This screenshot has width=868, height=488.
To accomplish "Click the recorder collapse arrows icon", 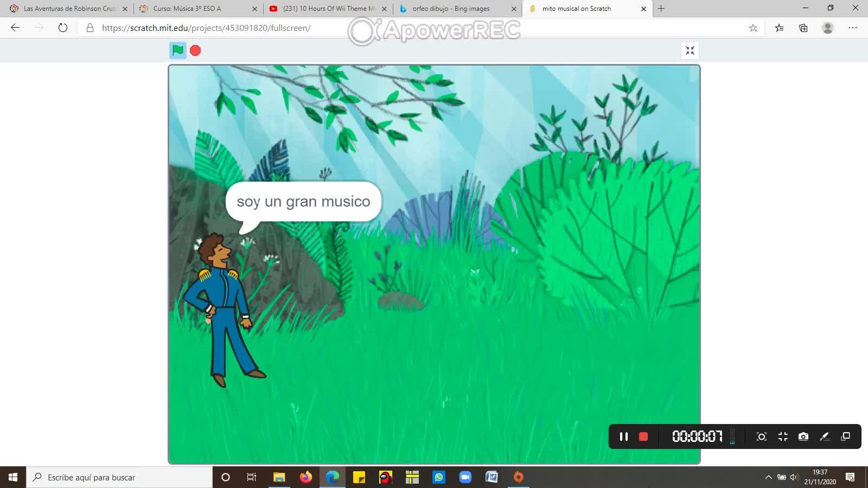I will coord(783,436).
